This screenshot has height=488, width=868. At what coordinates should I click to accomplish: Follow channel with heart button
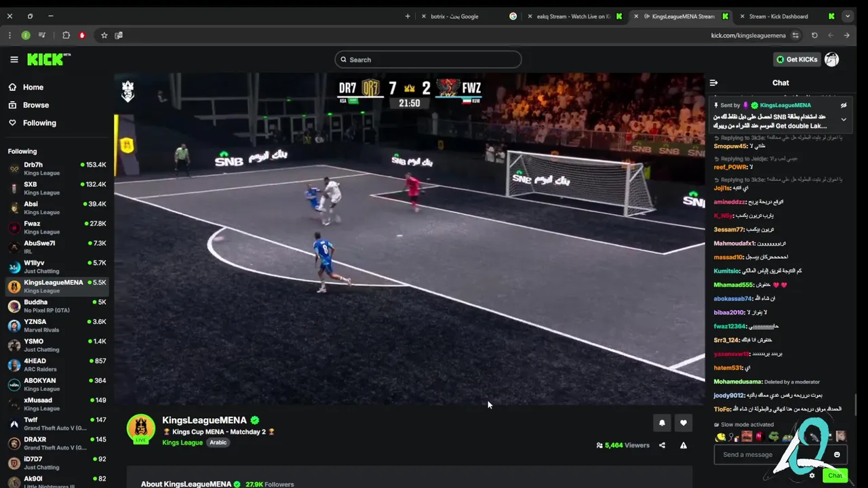click(x=683, y=423)
